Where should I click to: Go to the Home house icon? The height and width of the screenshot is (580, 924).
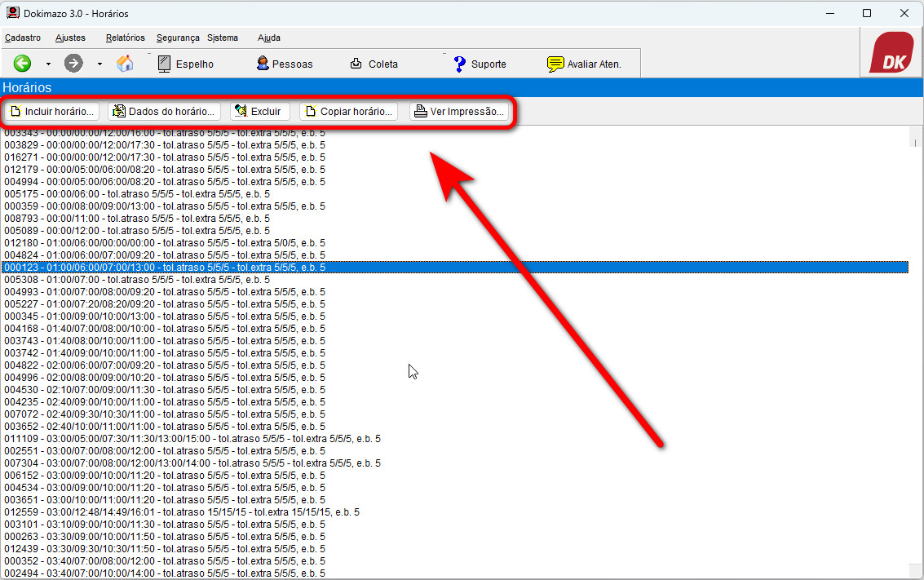pyautogui.click(x=125, y=64)
